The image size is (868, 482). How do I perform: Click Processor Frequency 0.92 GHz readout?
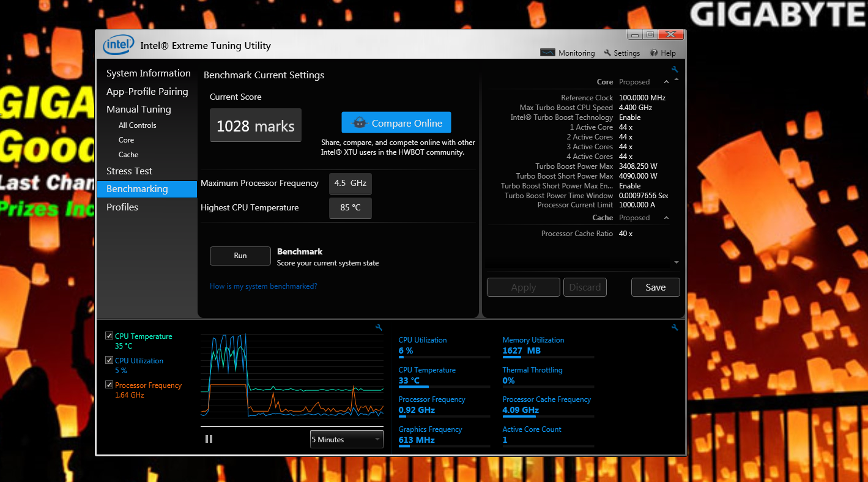pos(417,410)
